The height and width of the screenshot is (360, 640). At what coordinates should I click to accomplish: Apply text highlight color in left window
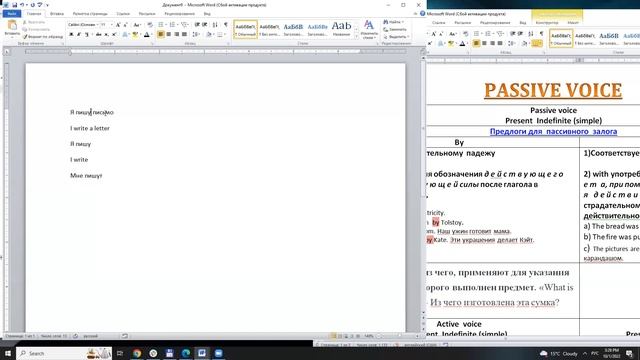[135, 35]
